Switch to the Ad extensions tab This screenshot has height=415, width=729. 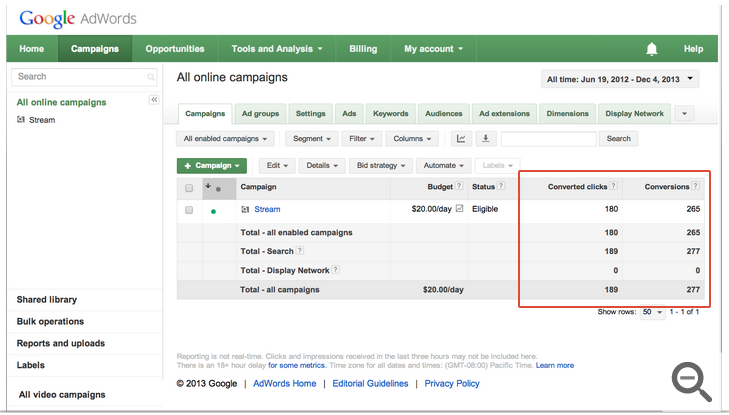[504, 113]
